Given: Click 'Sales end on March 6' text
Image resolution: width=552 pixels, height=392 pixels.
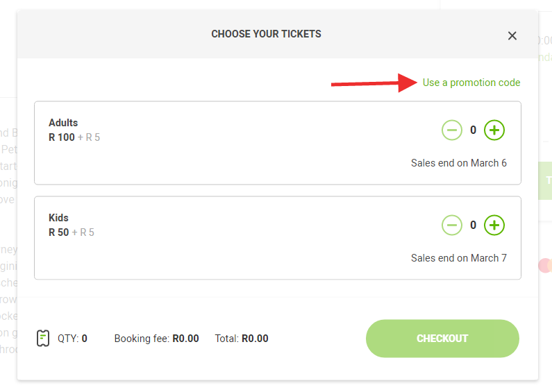Looking at the screenshot, I should tap(458, 163).
